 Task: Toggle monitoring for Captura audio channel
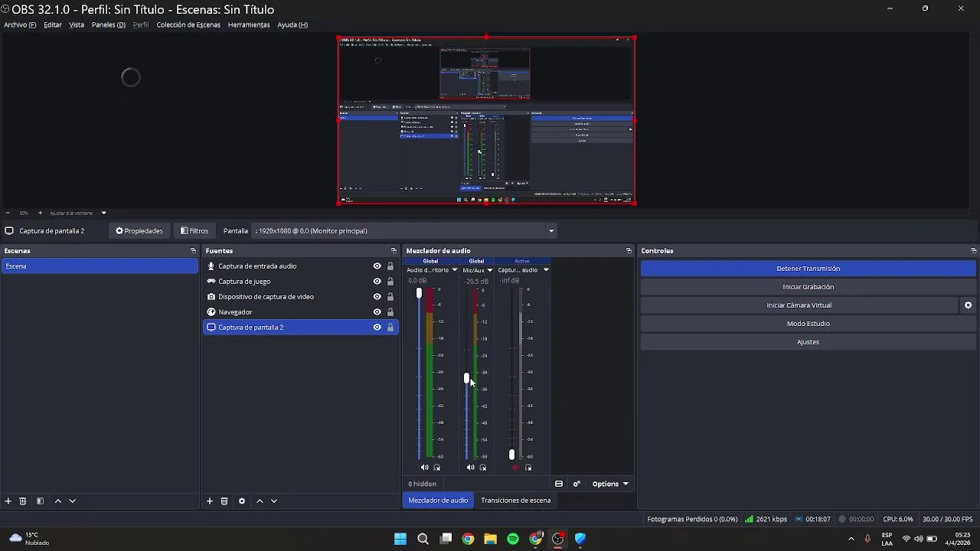(x=528, y=468)
